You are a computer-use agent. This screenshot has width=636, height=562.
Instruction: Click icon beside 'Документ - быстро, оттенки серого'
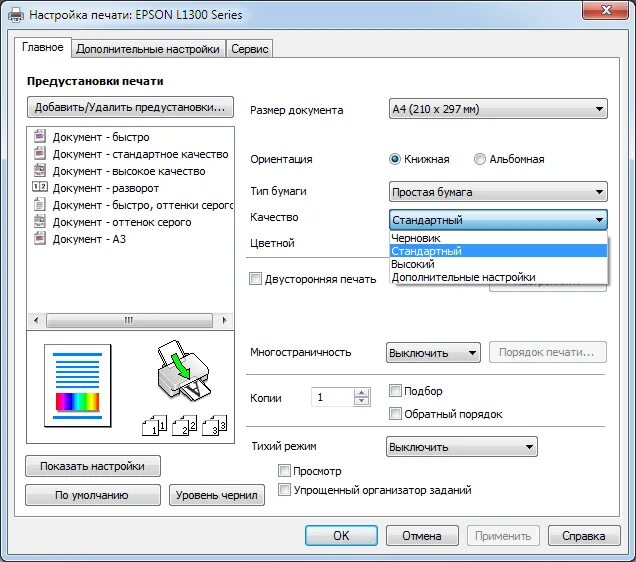[39, 204]
